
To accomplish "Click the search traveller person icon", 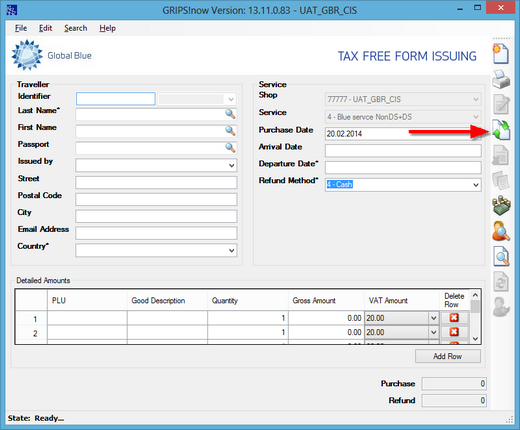I will [501, 231].
